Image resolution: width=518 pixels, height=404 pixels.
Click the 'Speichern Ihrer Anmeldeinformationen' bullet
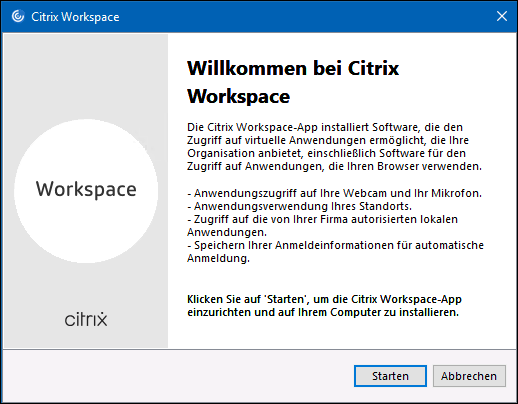[335, 252]
